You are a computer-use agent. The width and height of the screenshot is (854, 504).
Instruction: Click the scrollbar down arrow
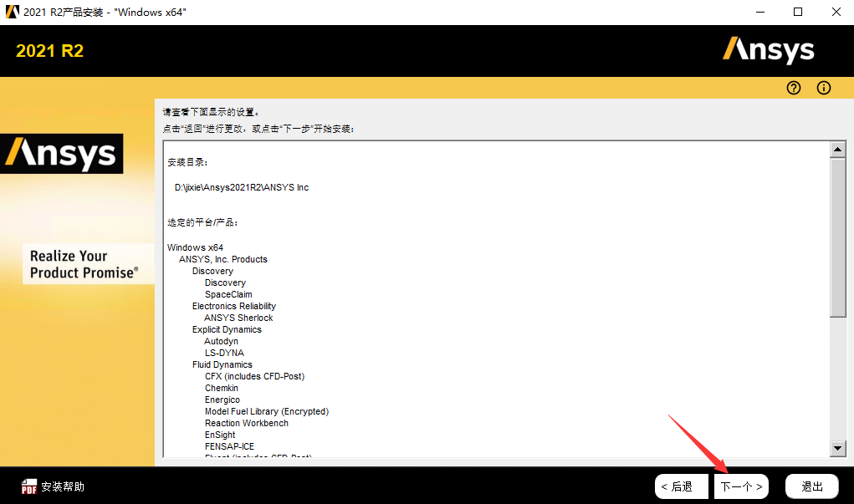(x=838, y=449)
